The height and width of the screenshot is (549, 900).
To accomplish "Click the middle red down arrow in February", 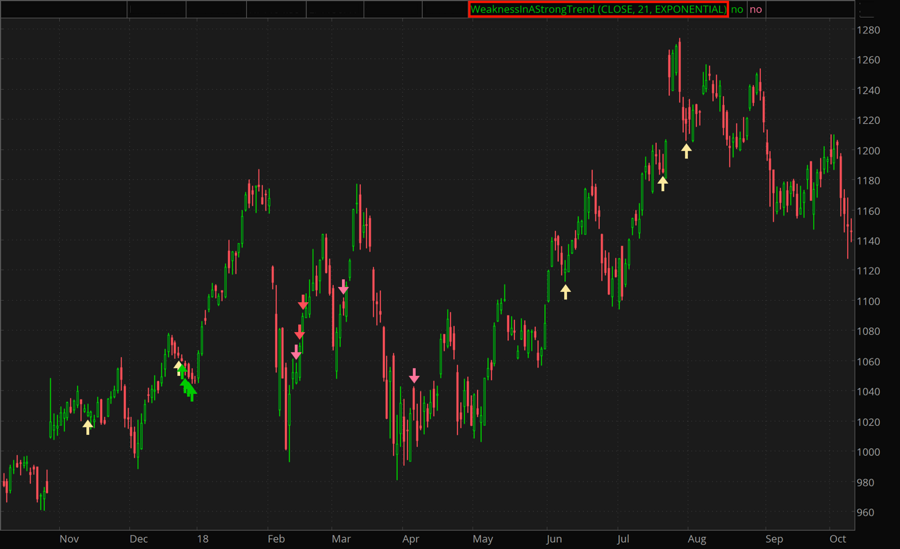I will [299, 332].
